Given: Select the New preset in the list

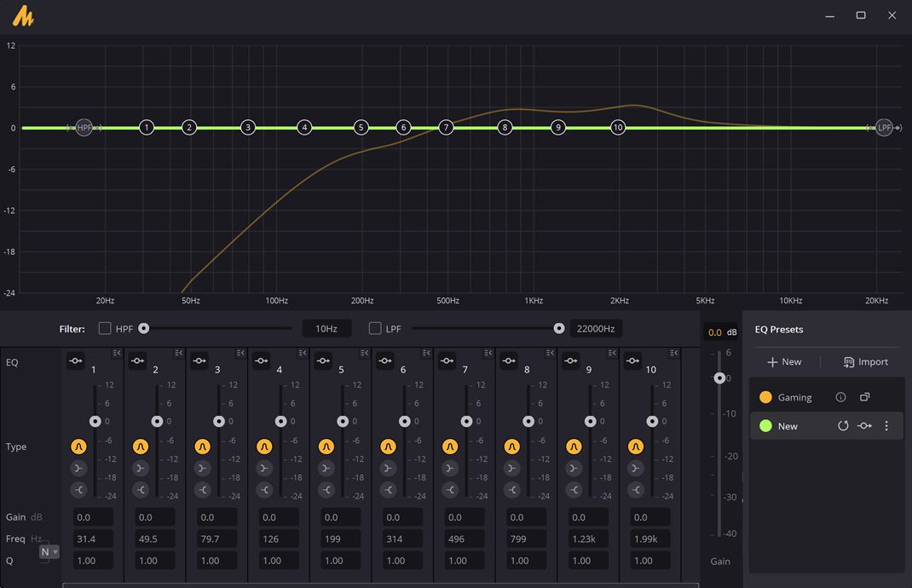Looking at the screenshot, I should pyautogui.click(x=827, y=426).
